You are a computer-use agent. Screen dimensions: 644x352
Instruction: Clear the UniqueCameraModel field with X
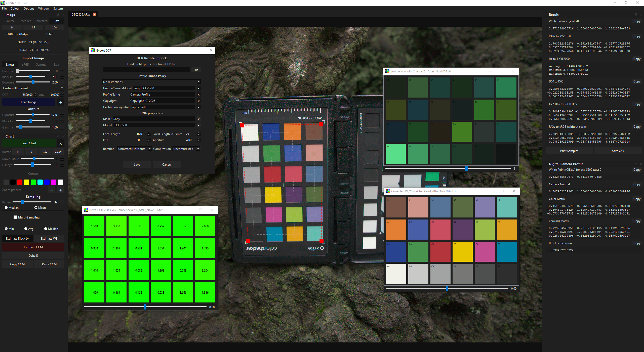coord(198,89)
